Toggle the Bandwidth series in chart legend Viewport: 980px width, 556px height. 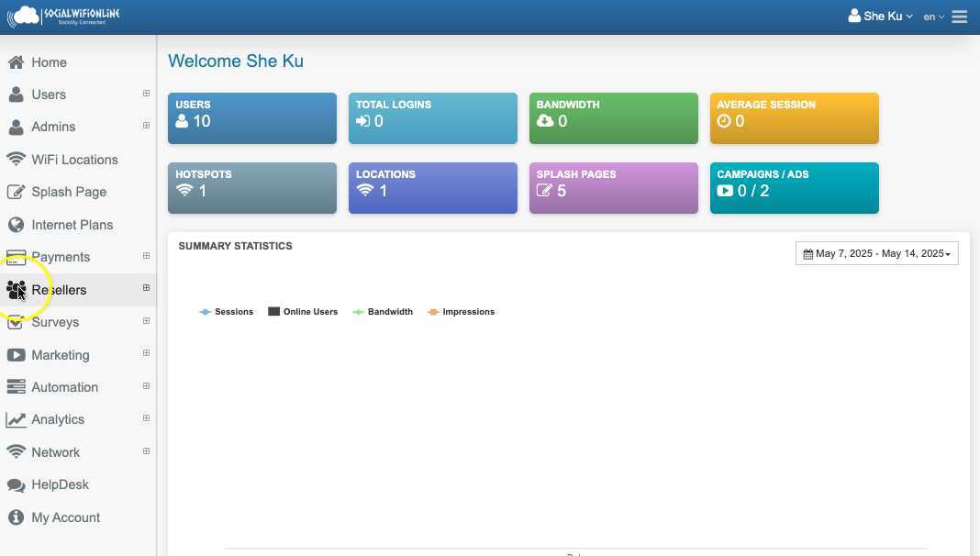pos(383,312)
